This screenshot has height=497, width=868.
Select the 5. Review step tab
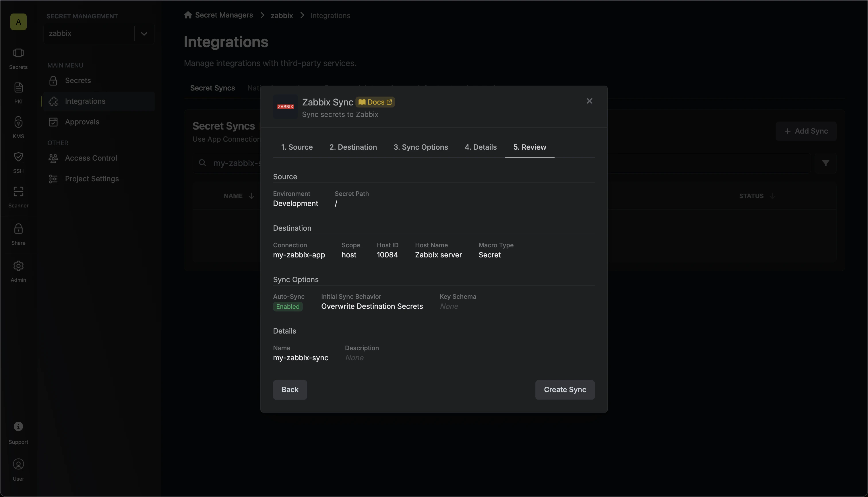[530, 147]
